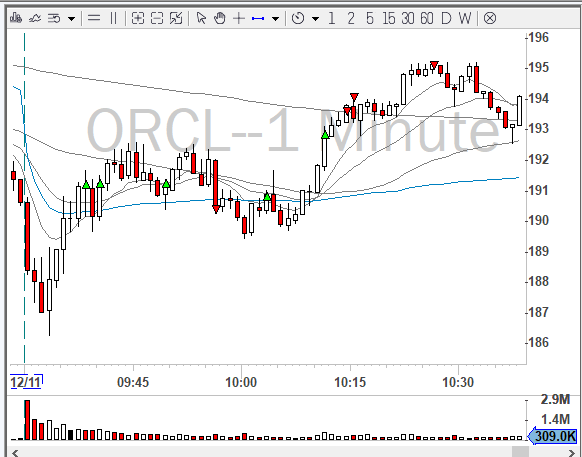Click the chart settings list icon
Viewport: 582px width, 457px height.
tap(54, 18)
